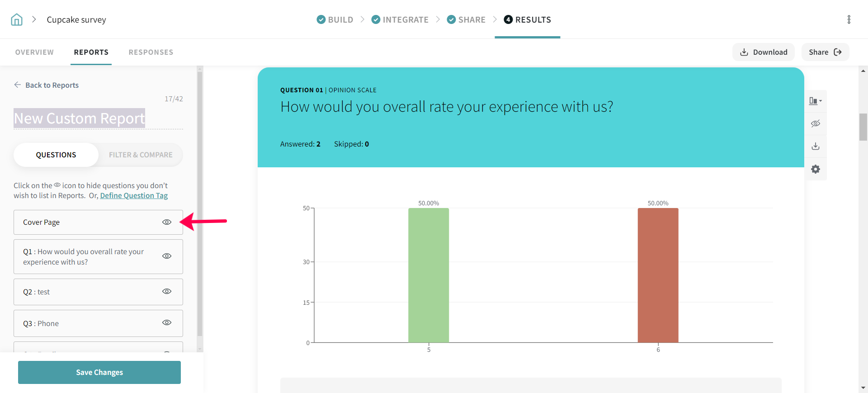Screen dimensions: 868x393
Task: Switch to Filter & Compare tab
Action: coord(141,155)
